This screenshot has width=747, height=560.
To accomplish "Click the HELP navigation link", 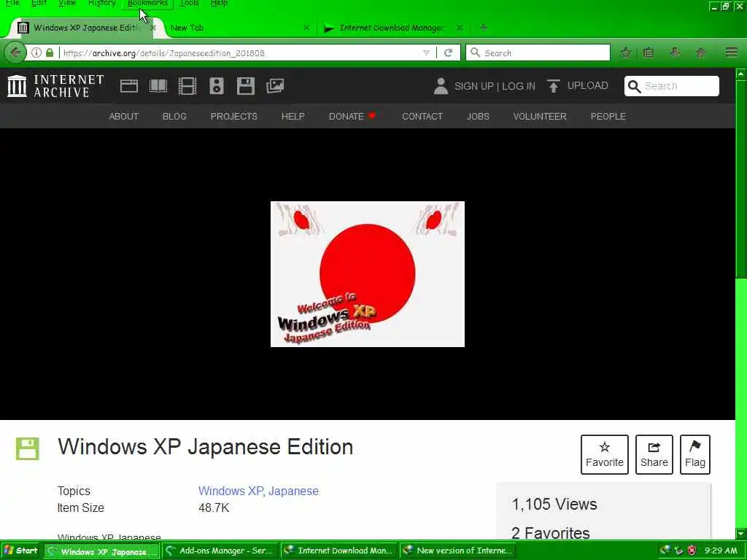I will click(x=293, y=116).
